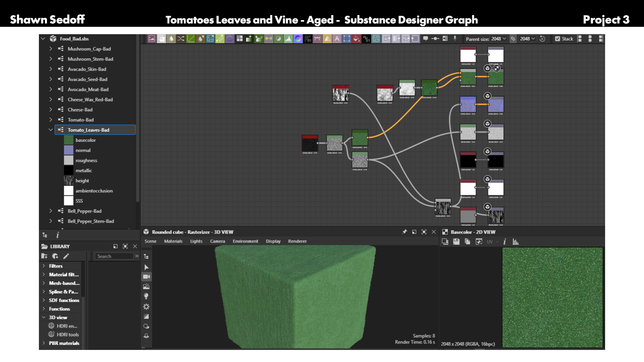Select the roughness output thumbnail
The height and width of the screenshot is (362, 644).
[68, 160]
